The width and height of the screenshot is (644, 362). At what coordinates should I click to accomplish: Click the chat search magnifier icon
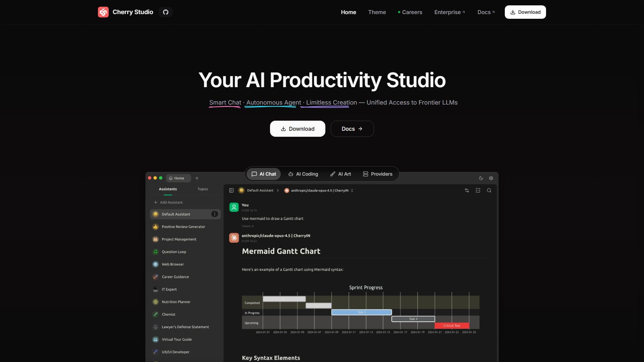click(x=489, y=190)
